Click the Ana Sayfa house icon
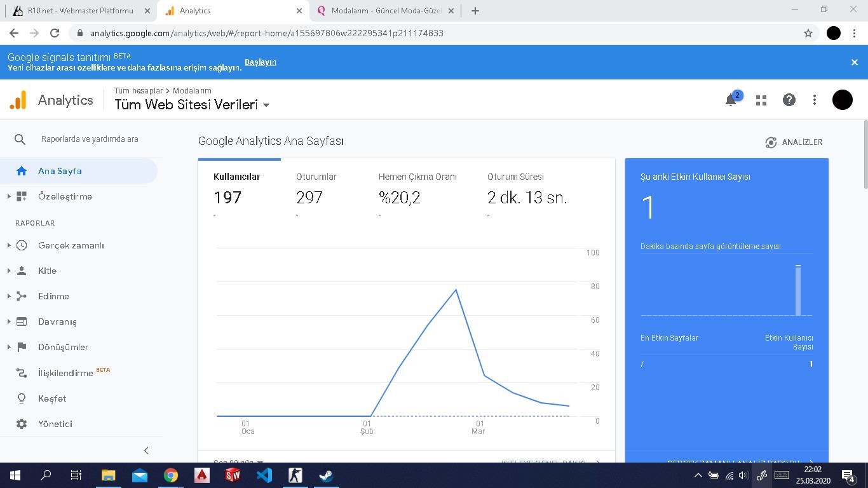Screen dimensions: 868x488 [x=22, y=171]
